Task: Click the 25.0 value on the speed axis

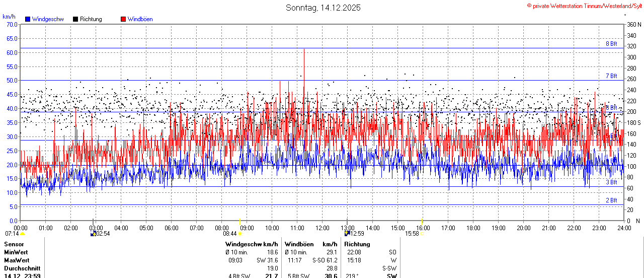Action: coord(13,151)
